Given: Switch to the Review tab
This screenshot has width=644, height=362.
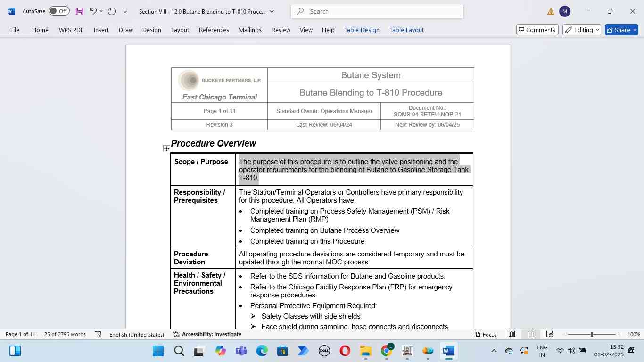Looking at the screenshot, I should 281,30.
